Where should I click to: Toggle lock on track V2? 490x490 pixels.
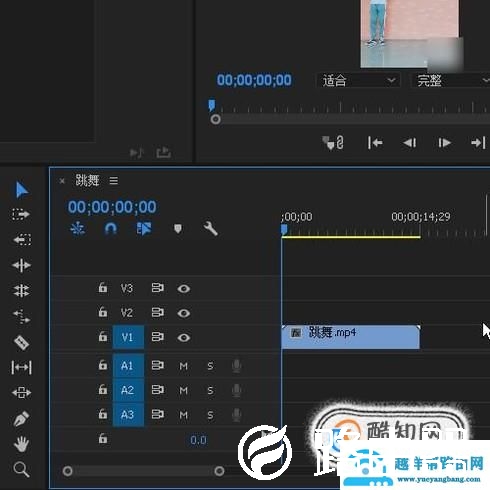(103, 312)
